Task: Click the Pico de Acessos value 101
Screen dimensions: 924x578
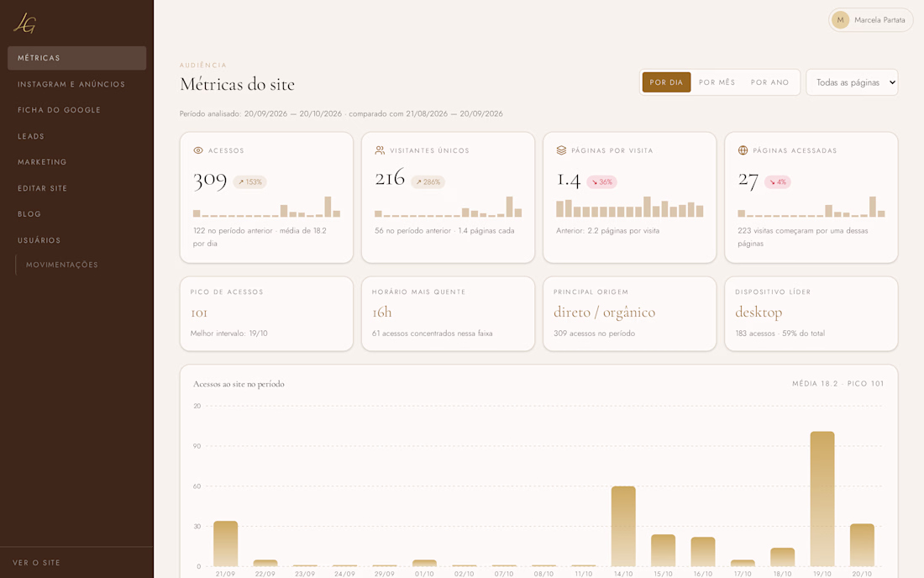Action: click(199, 313)
